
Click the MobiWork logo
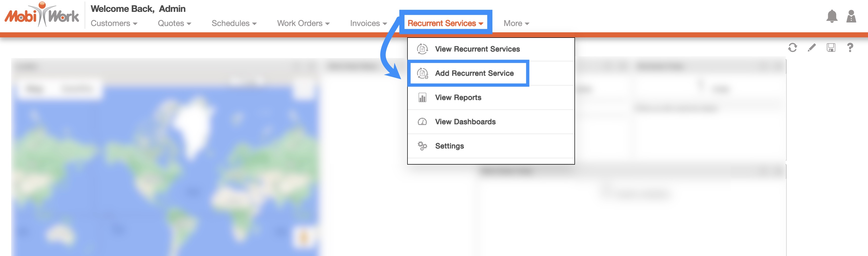pyautogui.click(x=42, y=15)
